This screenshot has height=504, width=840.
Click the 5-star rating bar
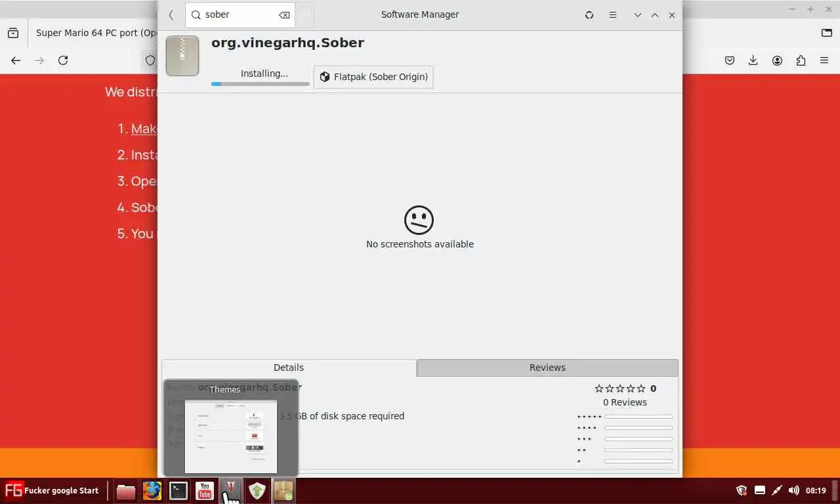point(638,417)
